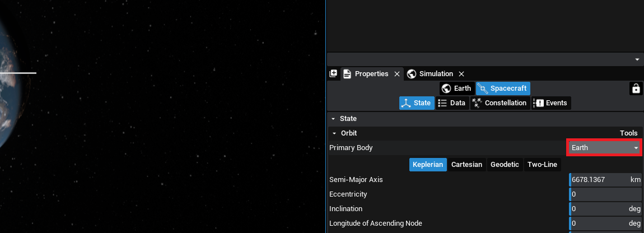Select the Spacecraft object button

click(x=503, y=88)
